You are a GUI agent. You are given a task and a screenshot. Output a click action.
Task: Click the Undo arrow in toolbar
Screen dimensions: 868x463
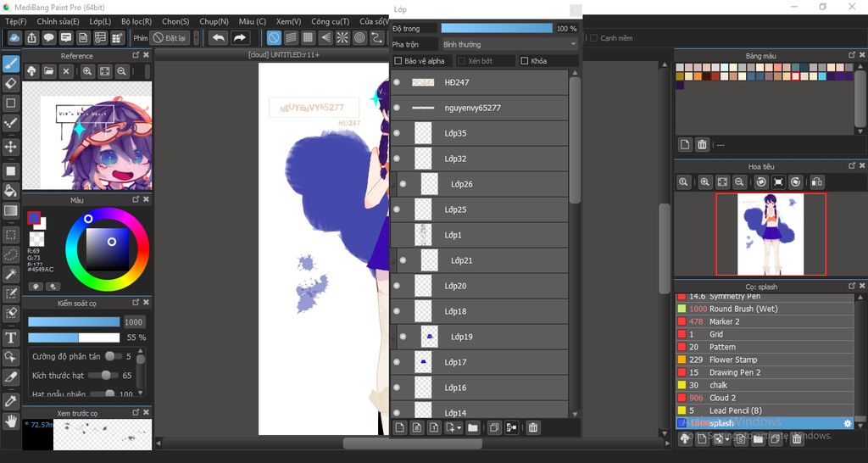click(219, 37)
